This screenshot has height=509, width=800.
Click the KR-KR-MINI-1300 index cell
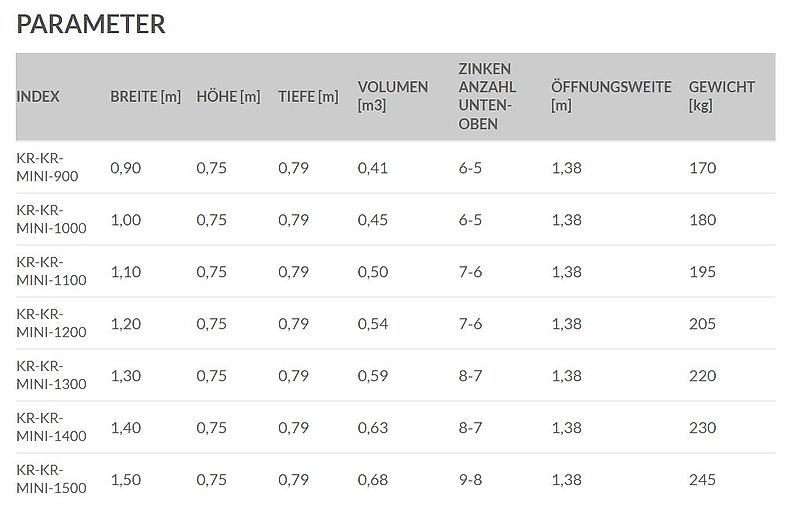pos(51,375)
